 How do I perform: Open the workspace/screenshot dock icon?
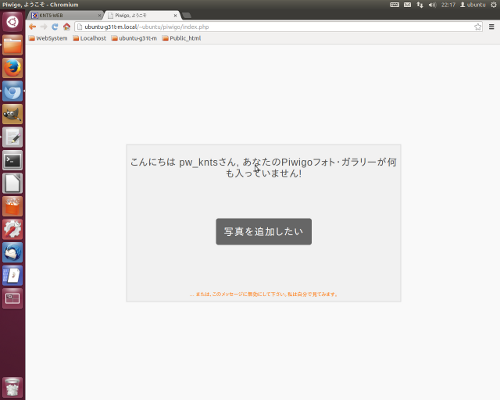(13, 298)
